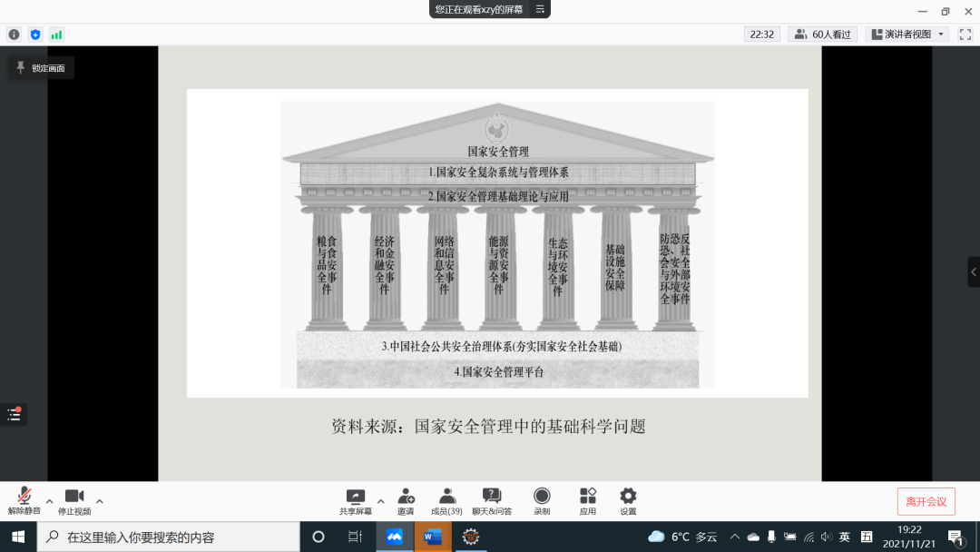This screenshot has width=980, height=552.
Task: Open the meeting info icon
Action: [x=14, y=34]
